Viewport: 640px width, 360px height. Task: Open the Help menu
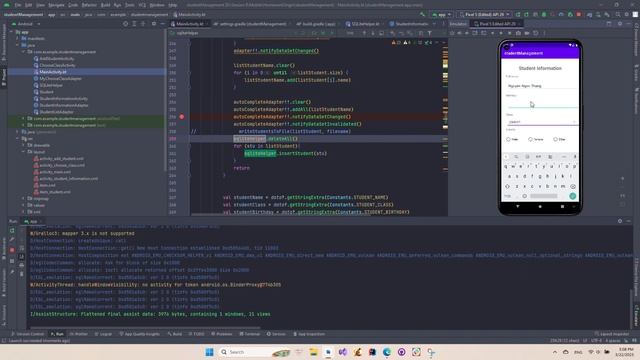[173, 5]
